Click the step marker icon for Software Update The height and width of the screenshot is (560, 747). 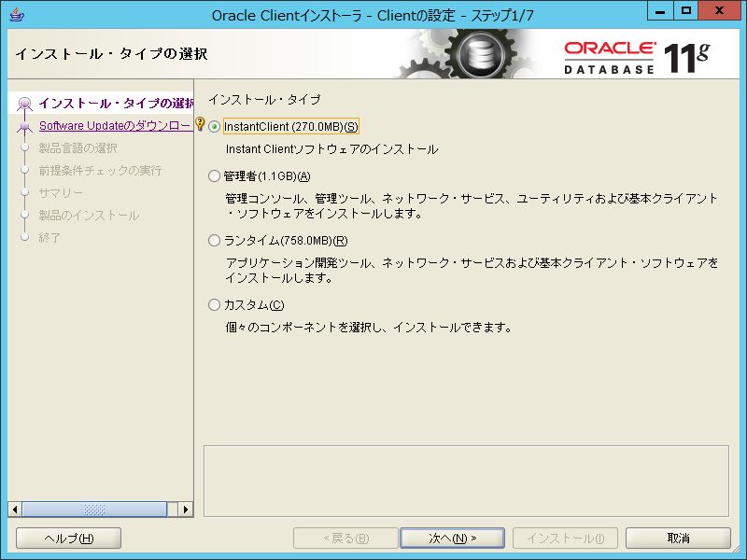pos(25,126)
